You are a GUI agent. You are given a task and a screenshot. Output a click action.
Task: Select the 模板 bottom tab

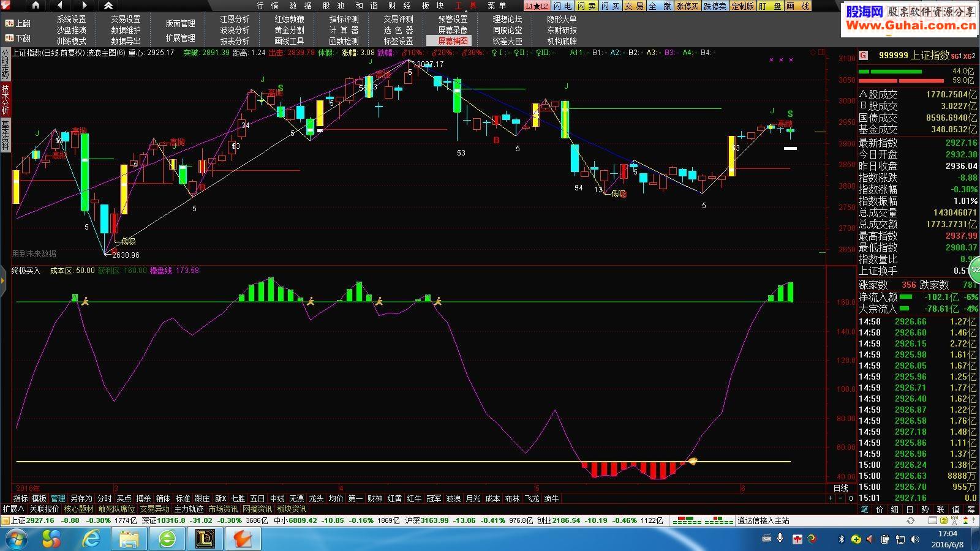pos(39,498)
